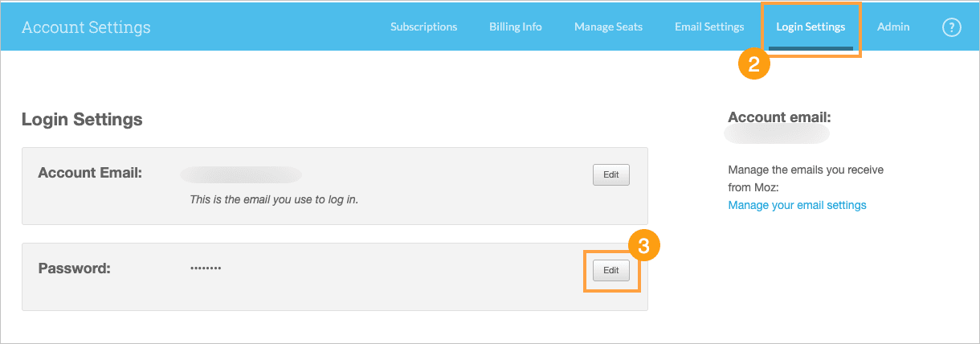Click the email login hint text
This screenshot has height=344, width=980.
(273, 199)
